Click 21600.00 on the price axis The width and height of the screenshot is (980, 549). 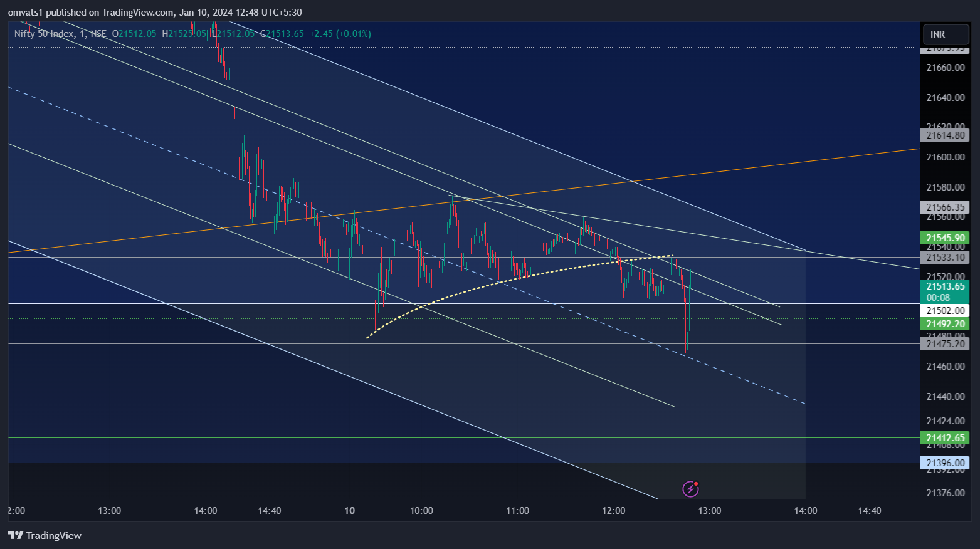(x=945, y=157)
